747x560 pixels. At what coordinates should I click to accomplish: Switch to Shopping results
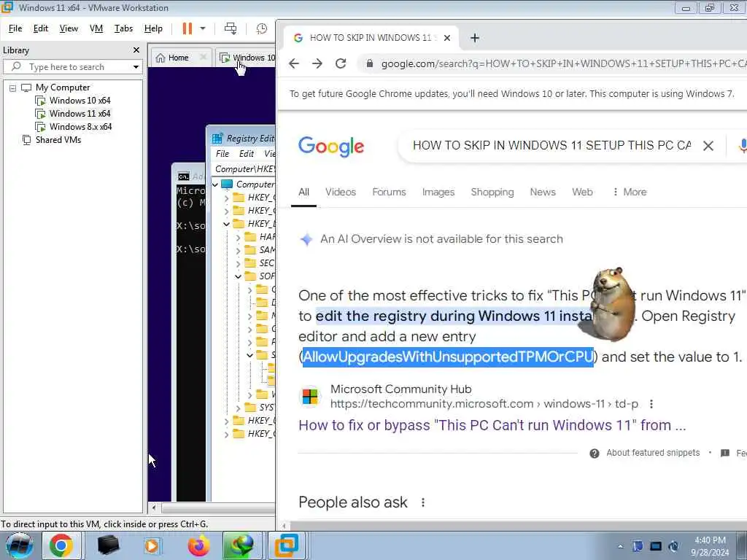492,192
